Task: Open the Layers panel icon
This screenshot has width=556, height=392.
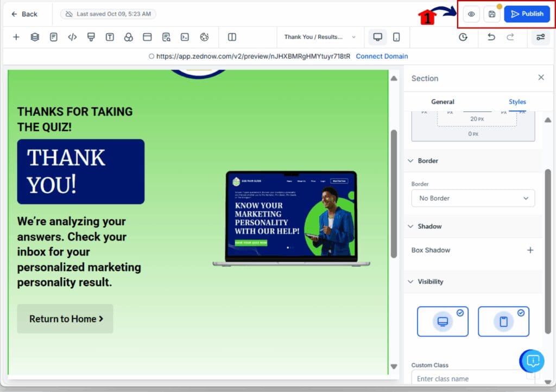Action: coord(34,37)
